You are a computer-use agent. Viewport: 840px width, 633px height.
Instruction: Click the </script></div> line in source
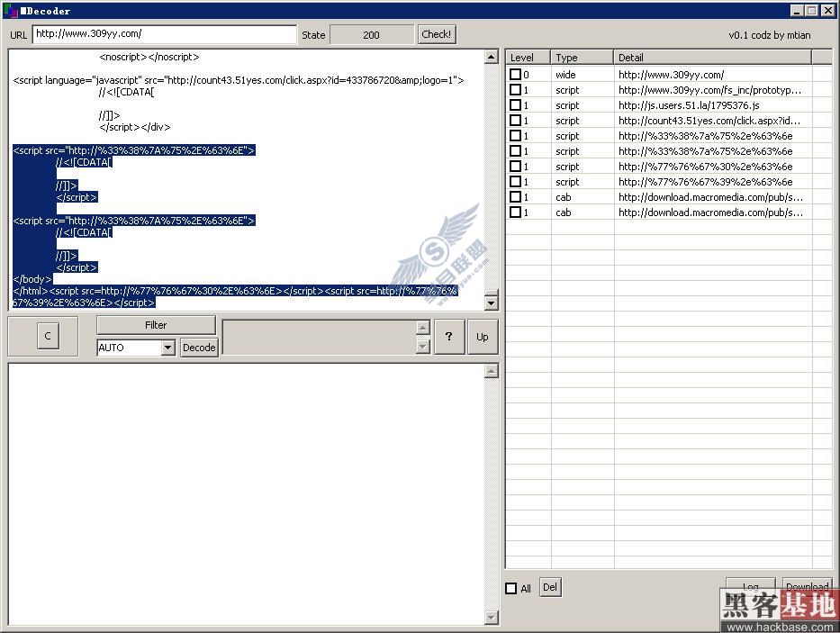pyautogui.click(x=135, y=127)
